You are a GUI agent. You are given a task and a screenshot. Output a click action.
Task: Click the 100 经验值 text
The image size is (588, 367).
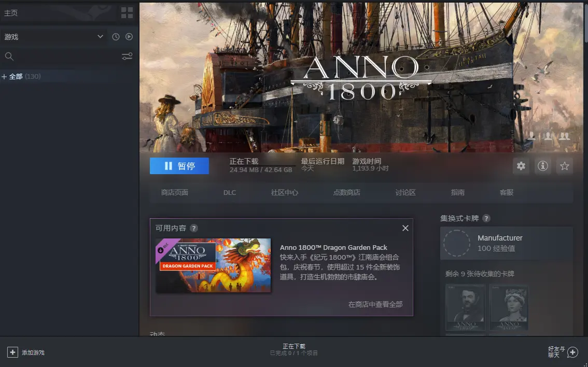[496, 248]
